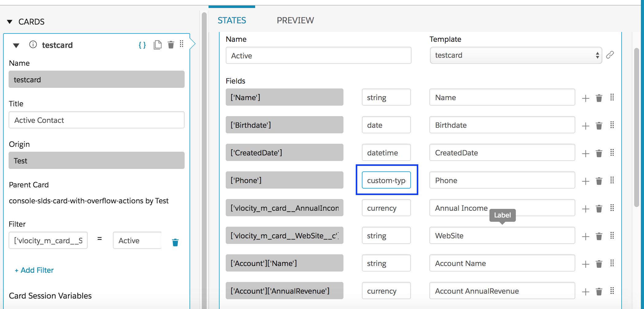Click the + Add Filter link
The width and height of the screenshot is (644, 309).
tap(34, 270)
